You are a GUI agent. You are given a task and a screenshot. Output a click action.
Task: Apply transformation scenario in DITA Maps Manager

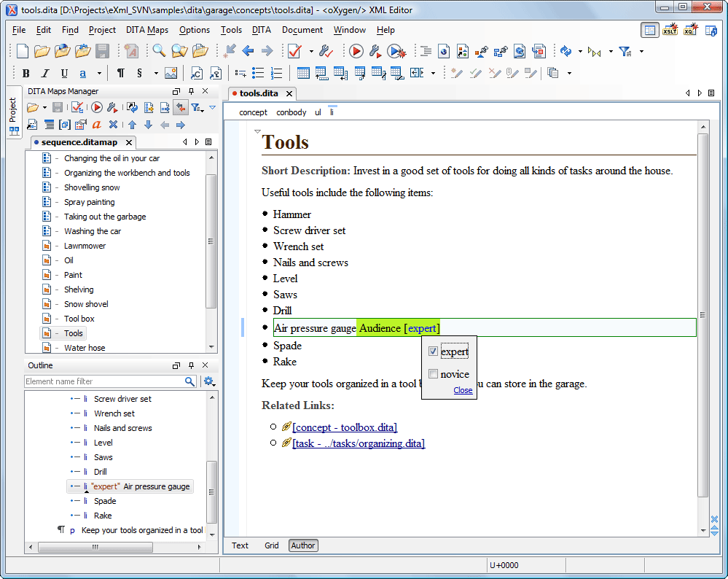coord(97,108)
